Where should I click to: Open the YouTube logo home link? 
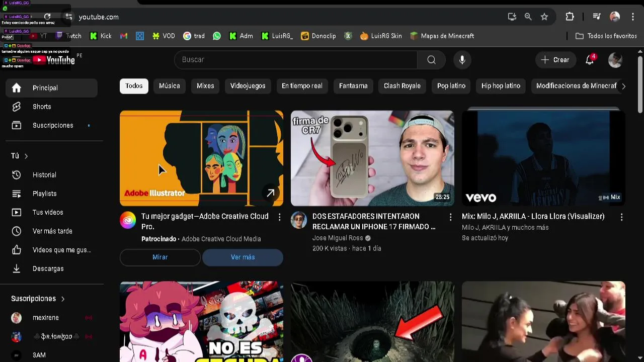pos(54,60)
